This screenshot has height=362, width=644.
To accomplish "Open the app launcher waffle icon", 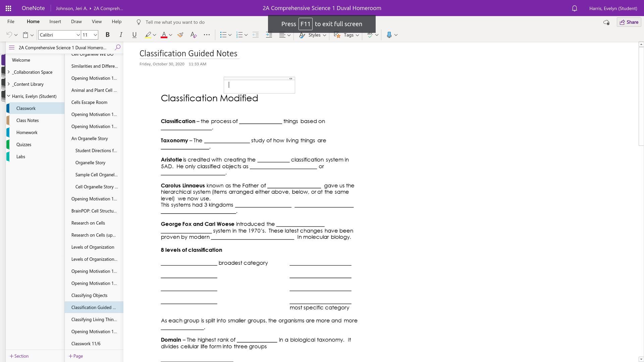I will point(8,8).
